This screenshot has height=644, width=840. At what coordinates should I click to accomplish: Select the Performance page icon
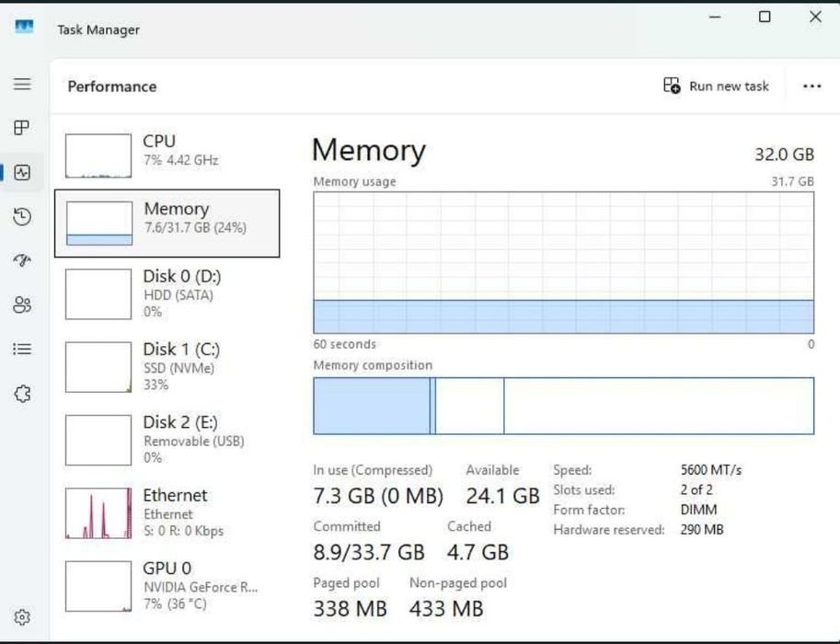pyautogui.click(x=23, y=173)
